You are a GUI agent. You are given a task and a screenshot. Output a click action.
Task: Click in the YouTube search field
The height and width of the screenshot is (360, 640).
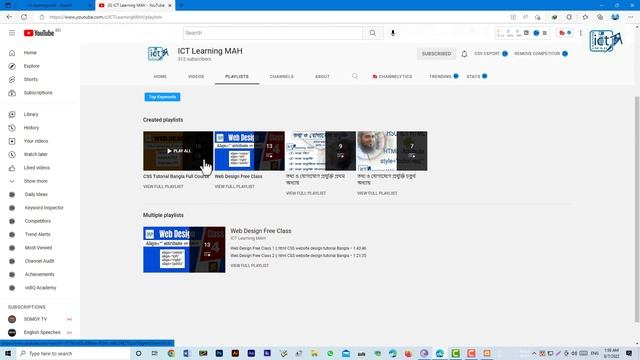coord(272,33)
